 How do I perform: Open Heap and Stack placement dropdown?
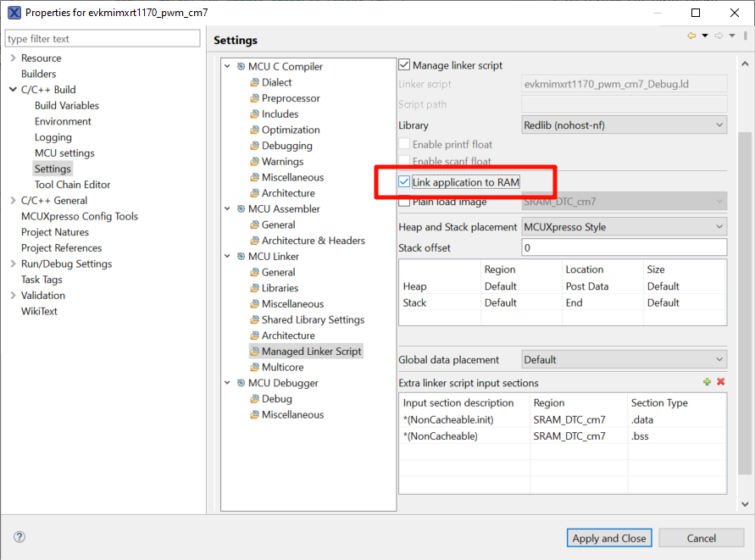pos(624,226)
